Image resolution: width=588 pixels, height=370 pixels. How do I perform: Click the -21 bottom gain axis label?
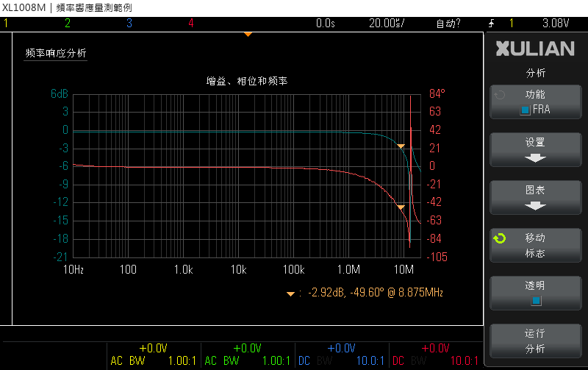pos(60,257)
